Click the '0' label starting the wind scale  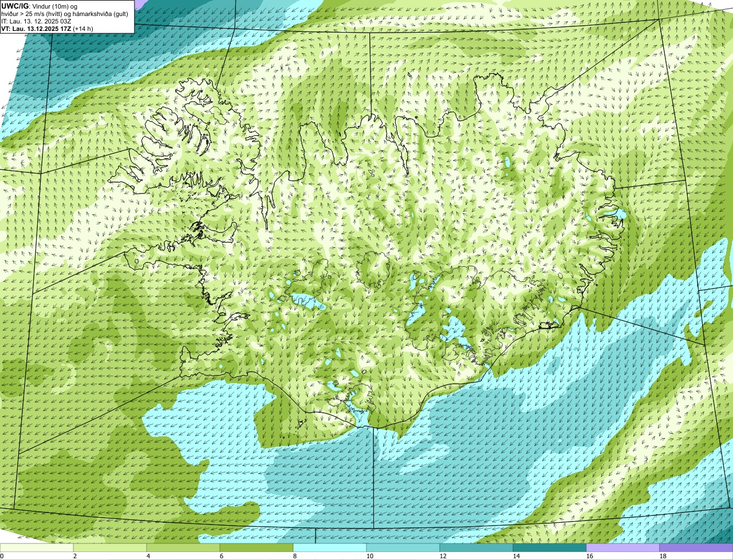(2, 556)
